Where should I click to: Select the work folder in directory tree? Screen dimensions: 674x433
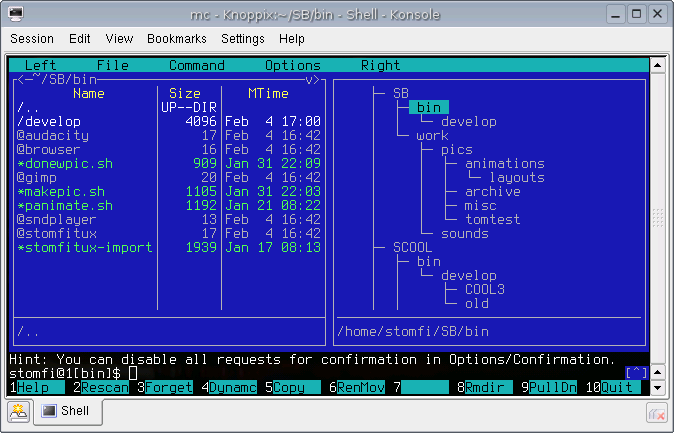click(x=432, y=135)
